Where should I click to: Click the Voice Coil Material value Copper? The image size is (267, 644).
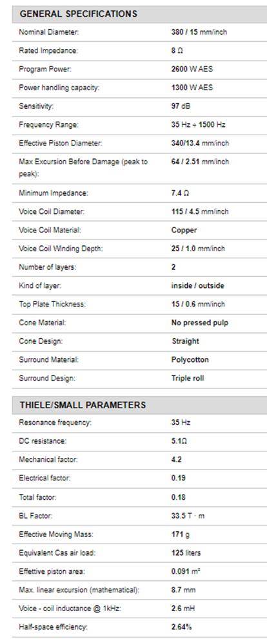click(x=184, y=230)
